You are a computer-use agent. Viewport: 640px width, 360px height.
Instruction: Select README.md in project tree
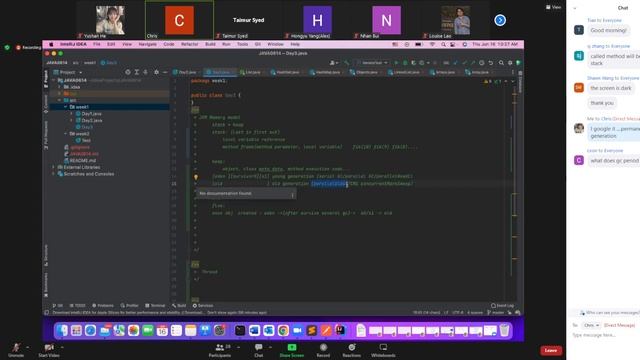pyautogui.click(x=80, y=160)
